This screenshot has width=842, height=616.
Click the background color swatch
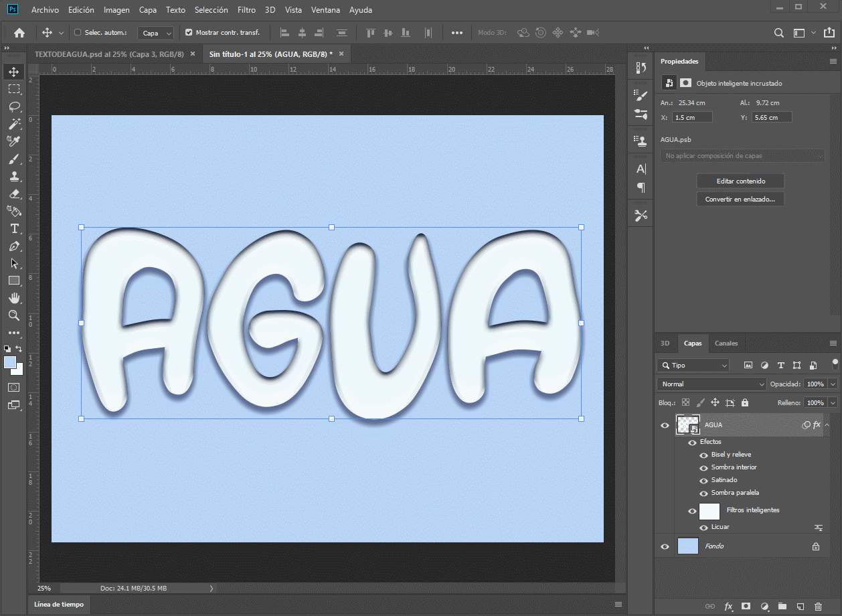pyautogui.click(x=19, y=371)
